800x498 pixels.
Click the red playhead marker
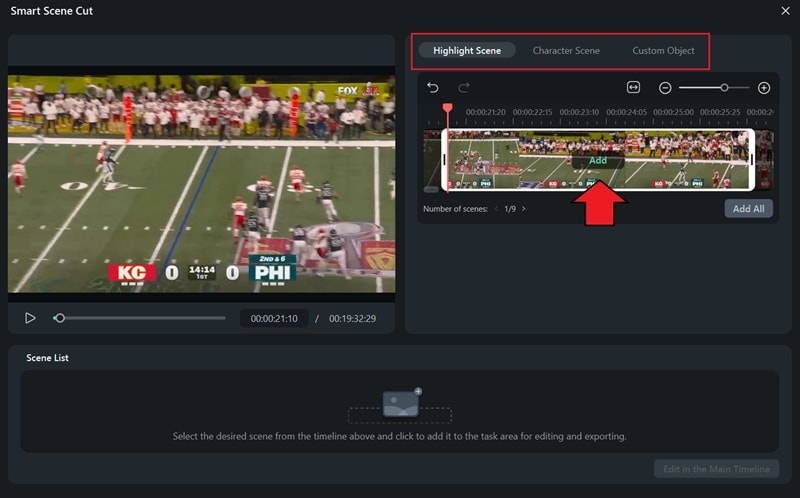[x=447, y=108]
